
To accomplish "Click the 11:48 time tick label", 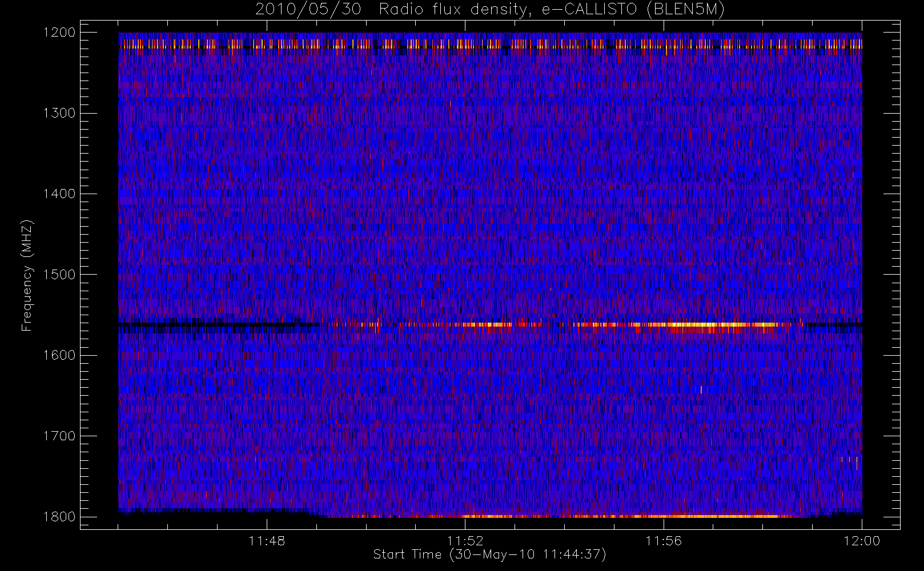I will click(x=267, y=541).
